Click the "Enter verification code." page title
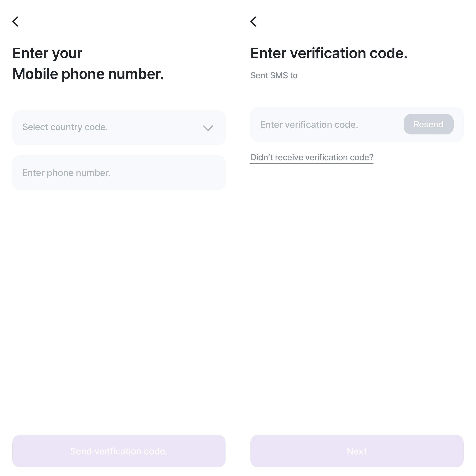Viewport: 476px width, 476px height. [x=329, y=53]
